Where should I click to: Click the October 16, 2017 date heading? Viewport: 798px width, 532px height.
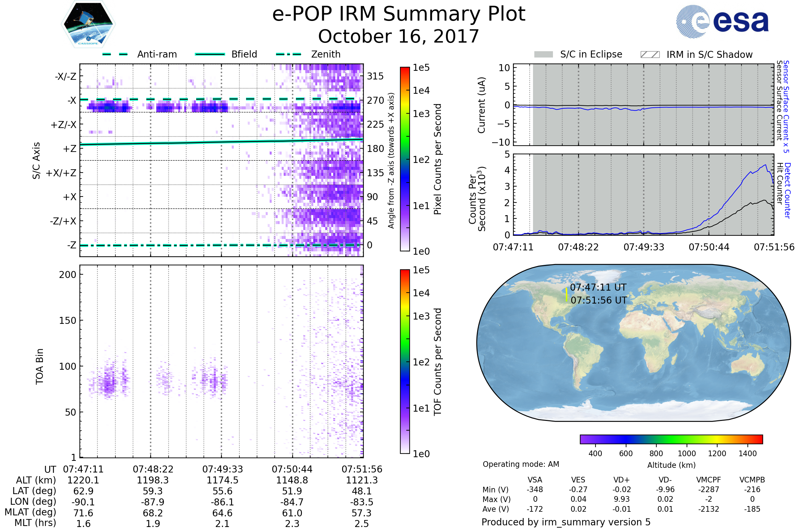click(399, 36)
